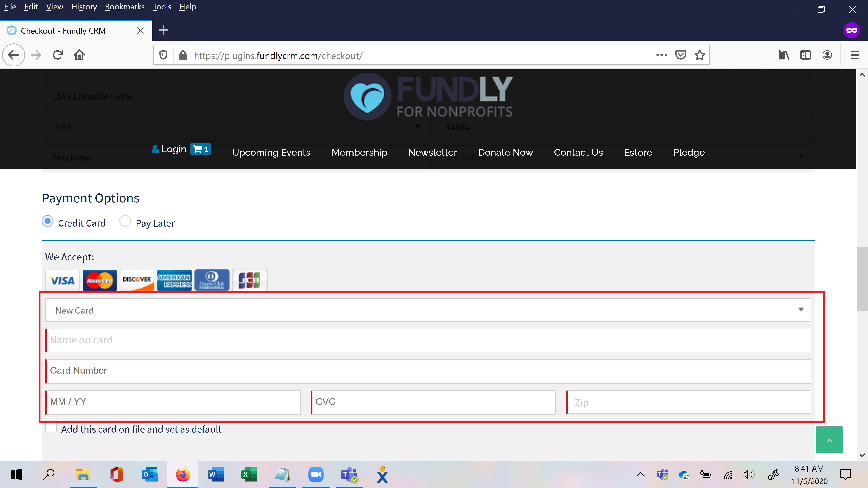This screenshot has height=488, width=868.
Task: Open Excel from the taskbar
Action: click(x=249, y=474)
